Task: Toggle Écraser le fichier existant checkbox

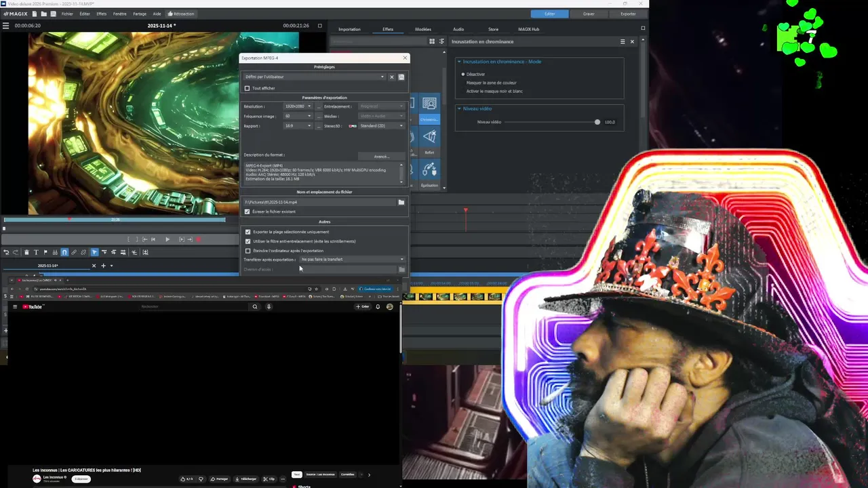Action: (247, 211)
